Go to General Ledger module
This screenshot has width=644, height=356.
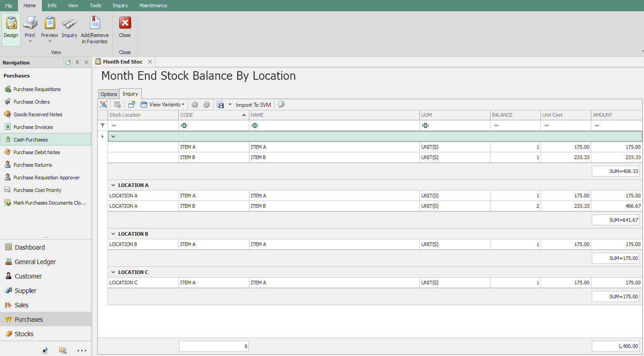coord(45,262)
